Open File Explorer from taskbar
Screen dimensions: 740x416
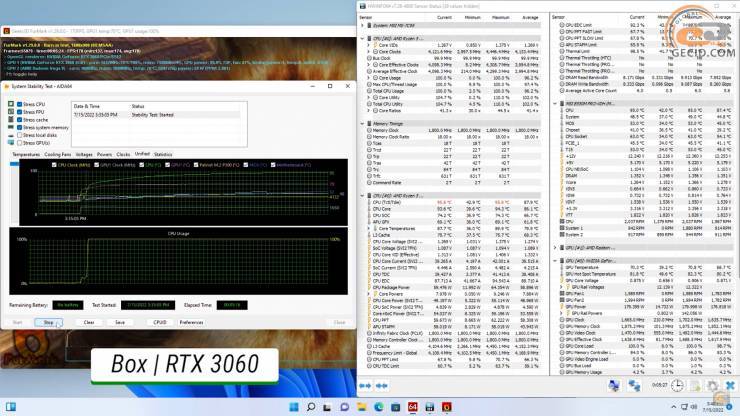coord(362,407)
